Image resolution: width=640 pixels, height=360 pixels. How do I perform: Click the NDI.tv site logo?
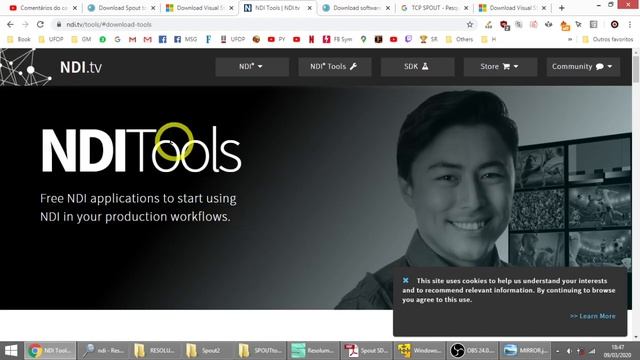(81, 67)
